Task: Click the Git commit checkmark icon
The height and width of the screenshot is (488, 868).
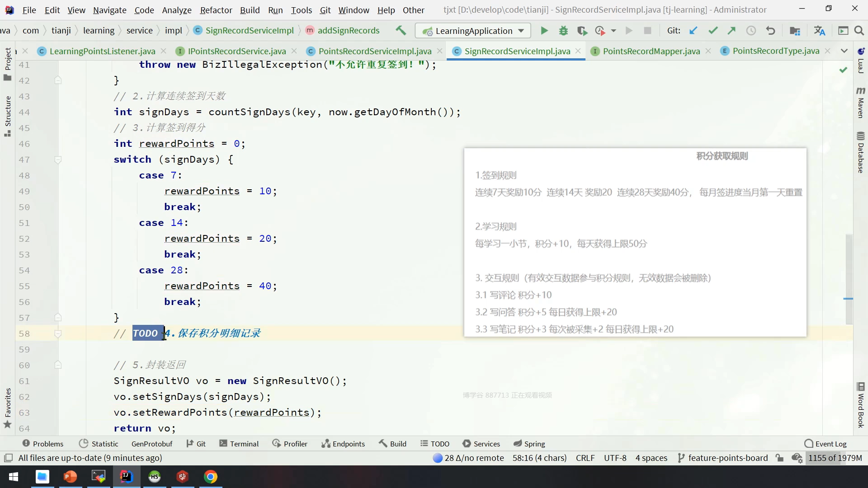Action: [713, 31]
